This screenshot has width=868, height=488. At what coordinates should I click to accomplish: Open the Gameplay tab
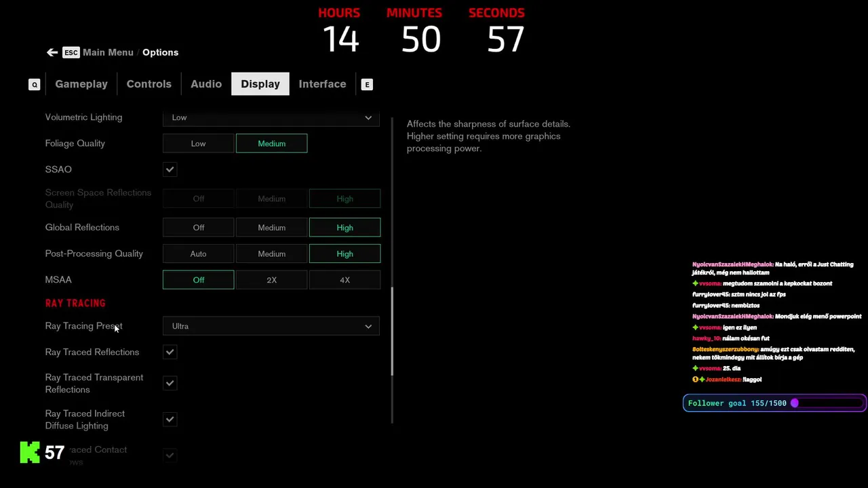coord(81,84)
